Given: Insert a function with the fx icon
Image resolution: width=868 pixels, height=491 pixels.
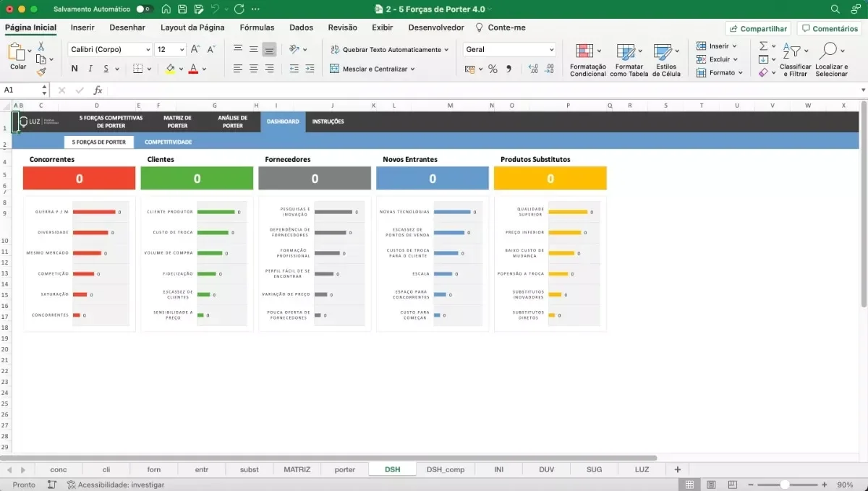Looking at the screenshot, I should 98,90.
